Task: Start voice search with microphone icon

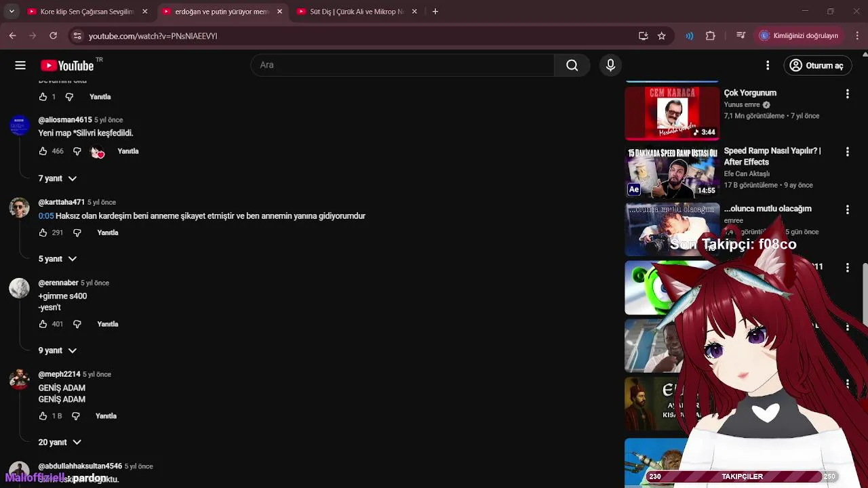Action: [610, 65]
